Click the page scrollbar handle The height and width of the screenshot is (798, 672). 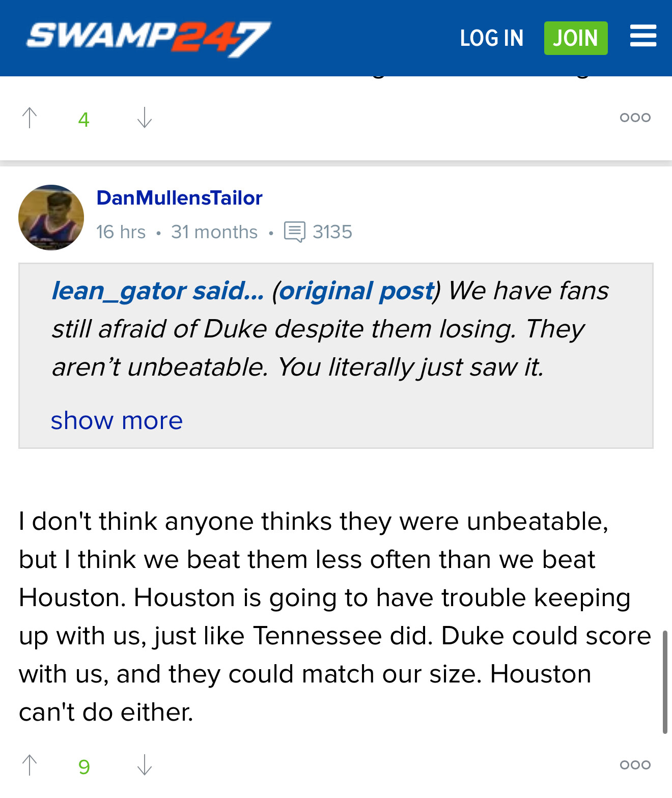pyautogui.click(x=664, y=682)
